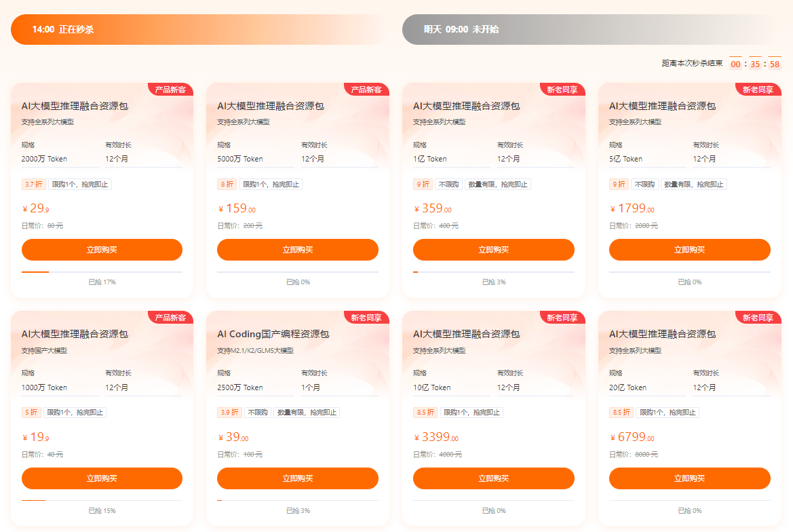Click 立即购买 for the 10亿 Token package
Image resolution: width=793 pixels, height=532 pixels.
tap(494, 478)
